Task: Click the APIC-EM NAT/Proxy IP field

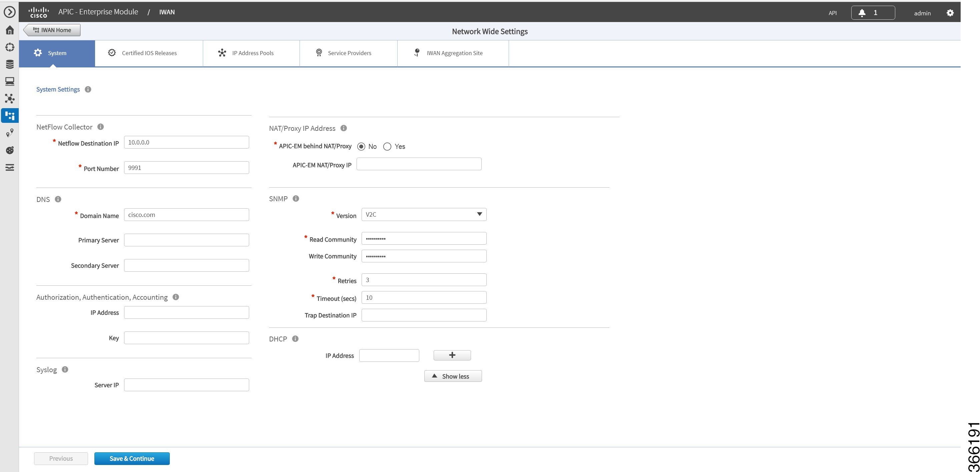Action: click(x=419, y=164)
